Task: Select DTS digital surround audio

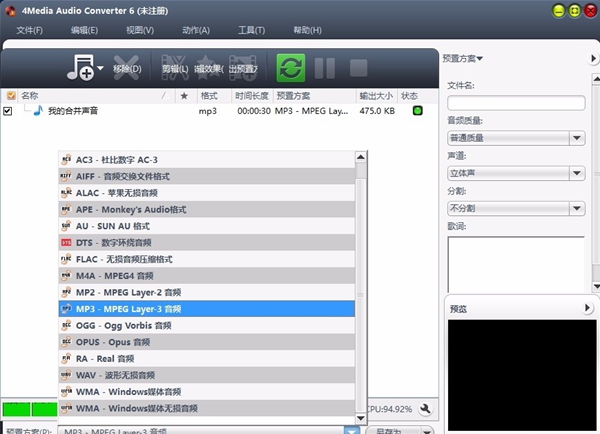Action: 207,242
